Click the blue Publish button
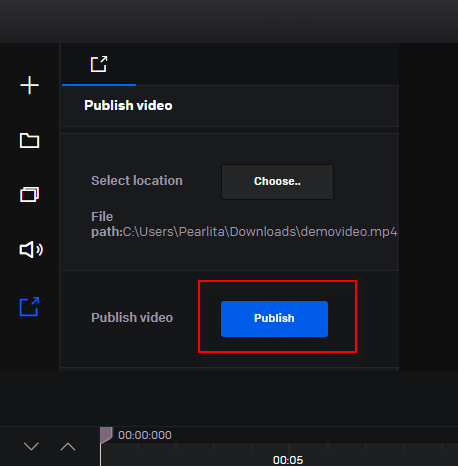458x466 pixels. [x=274, y=319]
